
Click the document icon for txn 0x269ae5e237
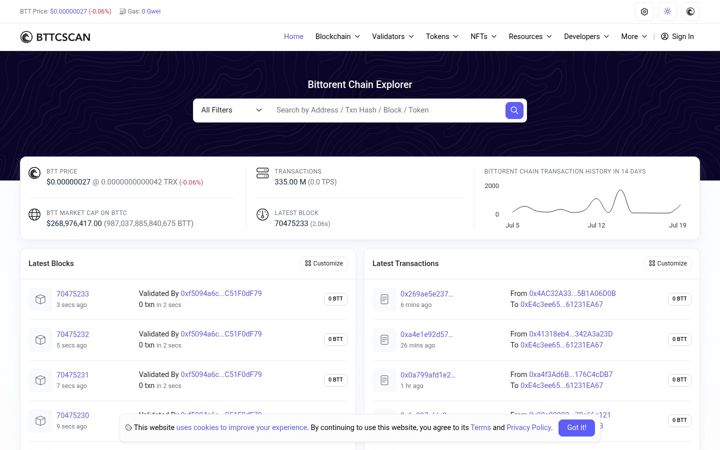click(384, 299)
